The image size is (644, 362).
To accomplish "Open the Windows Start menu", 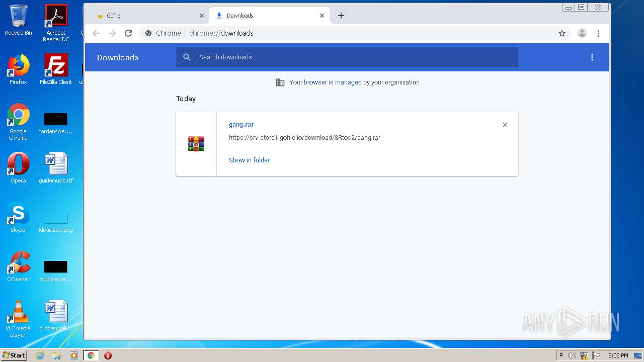I will [x=14, y=355].
